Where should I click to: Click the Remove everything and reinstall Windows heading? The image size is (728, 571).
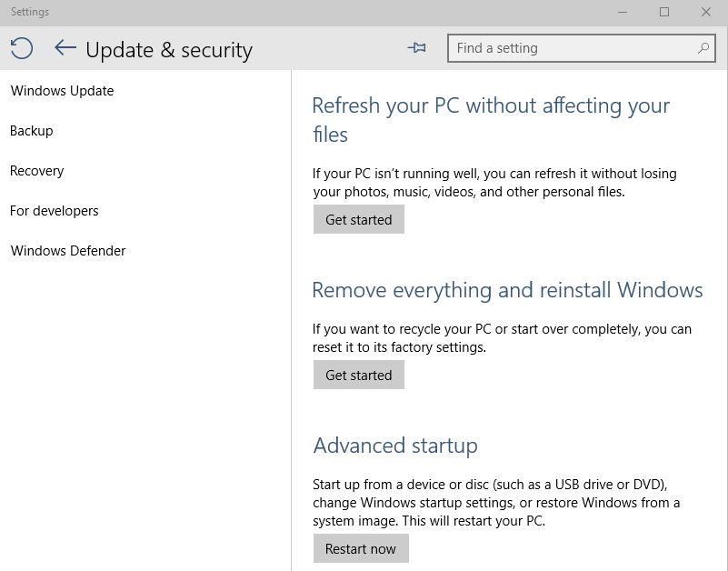click(x=507, y=290)
